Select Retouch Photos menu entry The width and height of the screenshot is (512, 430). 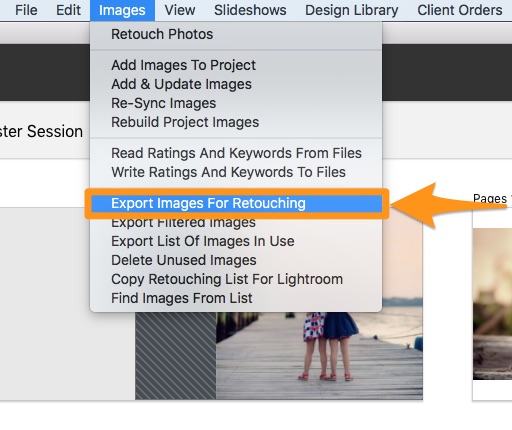click(236, 34)
